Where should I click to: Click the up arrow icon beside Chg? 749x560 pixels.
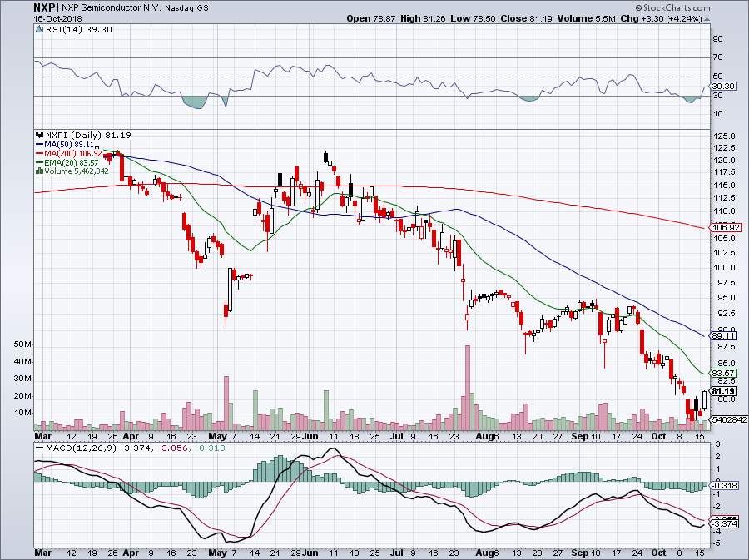point(707,20)
